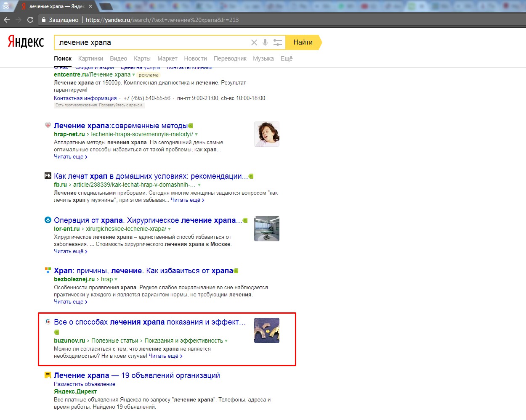Open 'Все о способах лечения храпа' result
Screen dimensions: 526x420
click(x=150, y=322)
